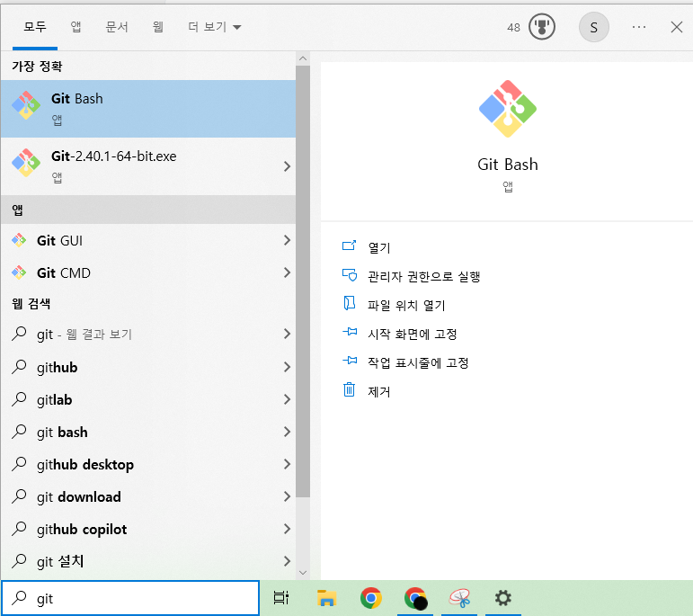Open second Chrome icon with black badge

click(415, 598)
